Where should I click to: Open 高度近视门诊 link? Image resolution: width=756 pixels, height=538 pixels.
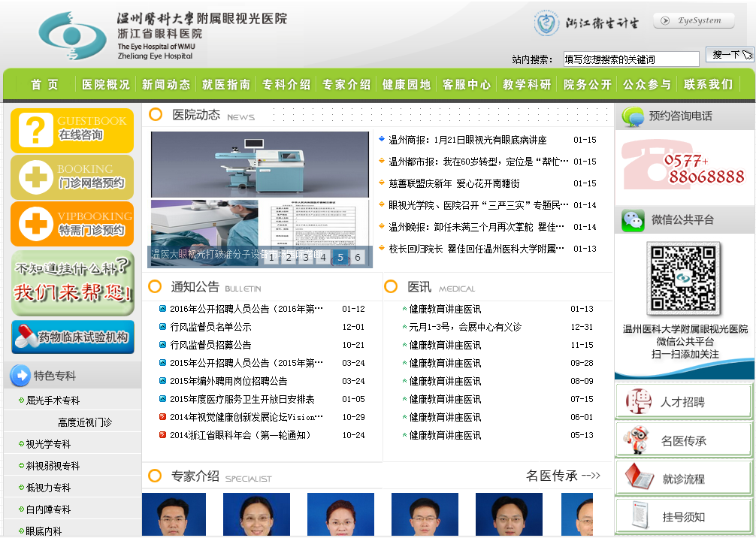(85, 423)
